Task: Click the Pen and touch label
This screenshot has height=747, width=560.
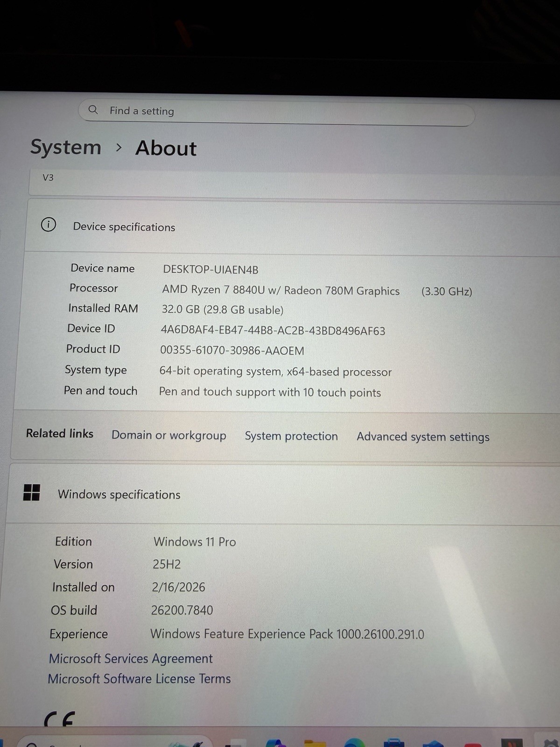Action: pos(100,390)
